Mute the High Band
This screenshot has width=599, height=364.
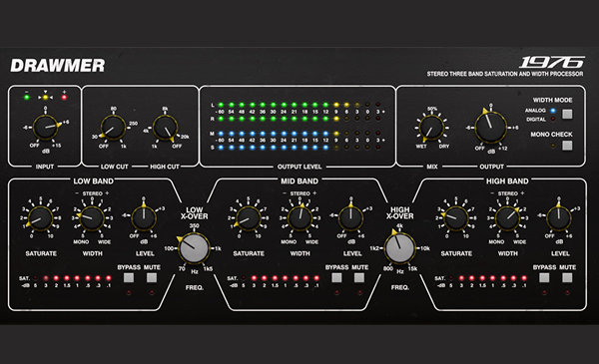pos(567,278)
